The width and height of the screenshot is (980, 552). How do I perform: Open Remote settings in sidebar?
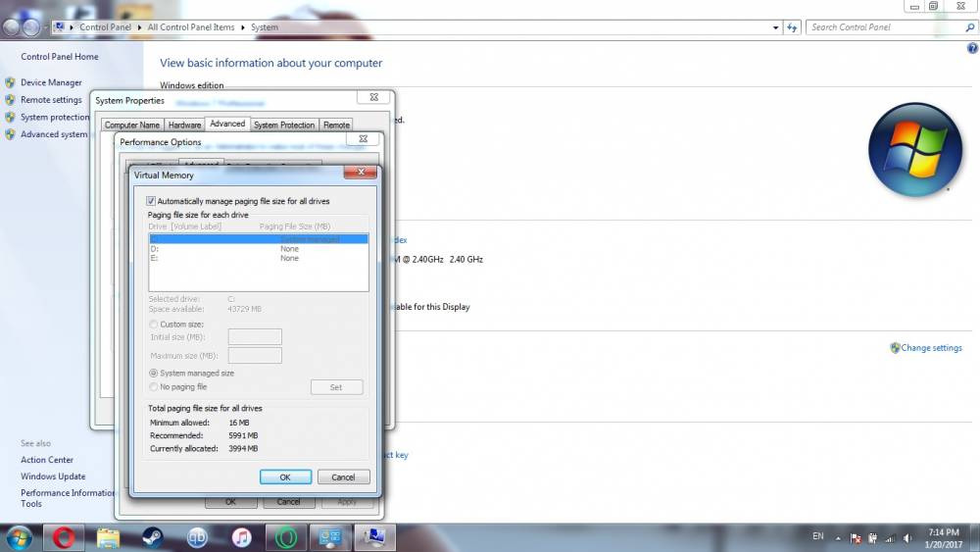tap(51, 100)
